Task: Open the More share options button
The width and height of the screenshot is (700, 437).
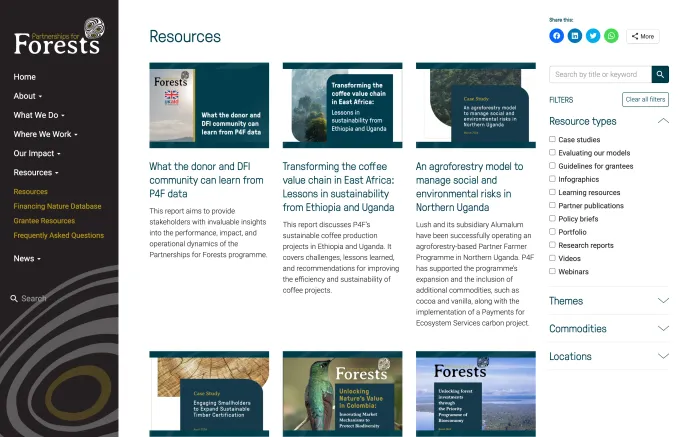Action: (642, 37)
